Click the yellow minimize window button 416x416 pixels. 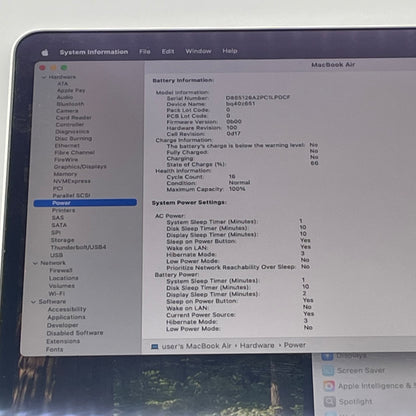click(x=53, y=68)
